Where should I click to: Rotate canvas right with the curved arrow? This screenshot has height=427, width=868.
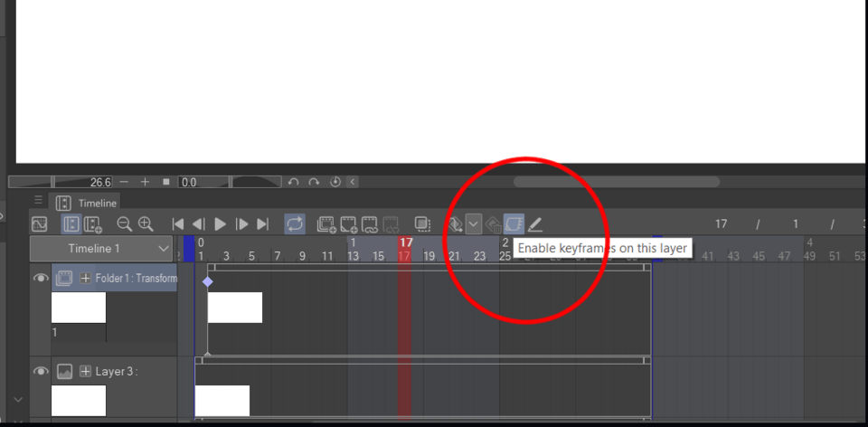click(x=314, y=182)
